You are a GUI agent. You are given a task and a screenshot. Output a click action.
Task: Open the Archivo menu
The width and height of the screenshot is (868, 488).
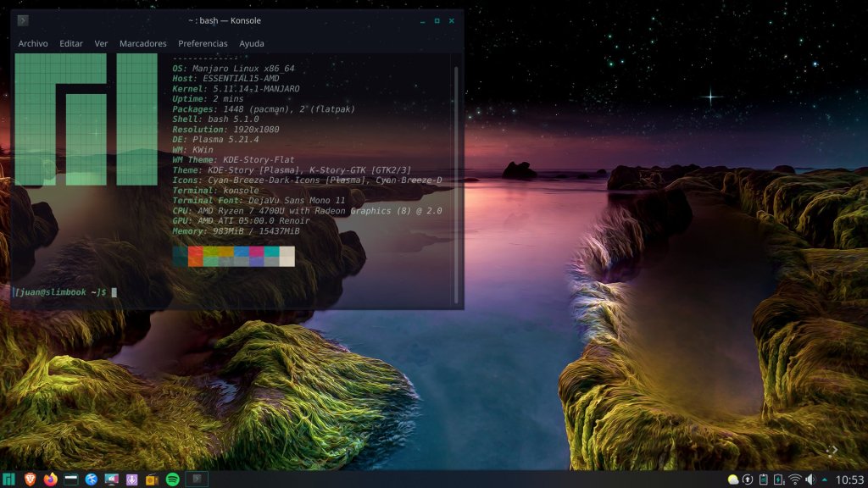coord(33,43)
